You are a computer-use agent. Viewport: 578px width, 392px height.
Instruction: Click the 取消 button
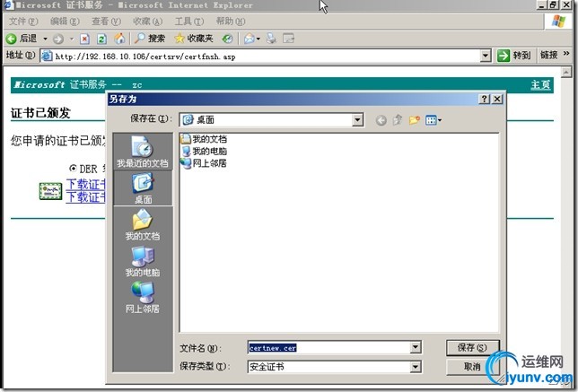click(x=472, y=367)
